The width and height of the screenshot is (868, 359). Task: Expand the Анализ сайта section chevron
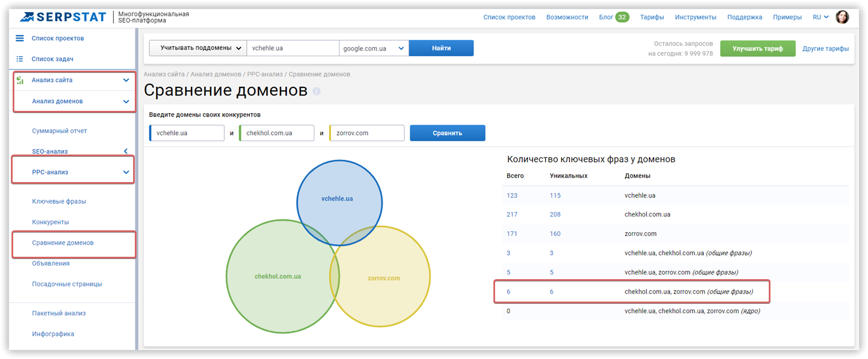pyautogui.click(x=126, y=80)
